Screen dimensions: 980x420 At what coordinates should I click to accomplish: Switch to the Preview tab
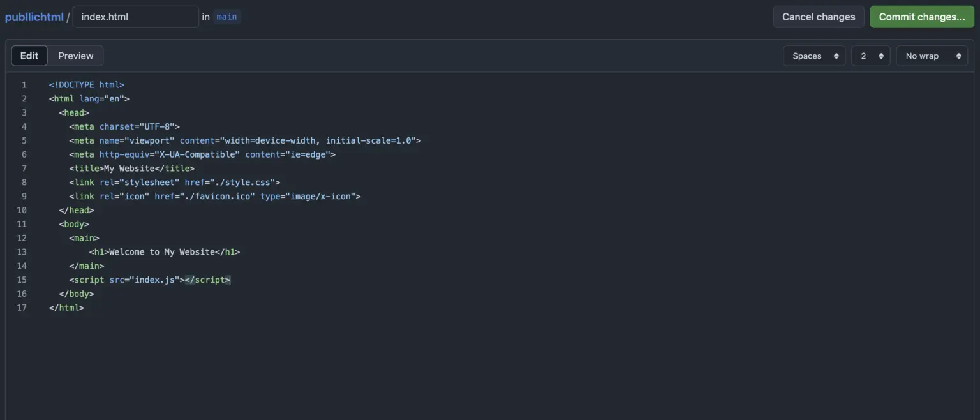click(x=75, y=56)
